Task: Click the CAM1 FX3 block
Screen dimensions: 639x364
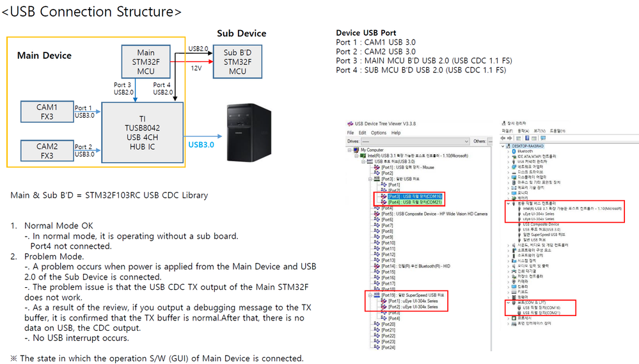Action: [x=47, y=112]
